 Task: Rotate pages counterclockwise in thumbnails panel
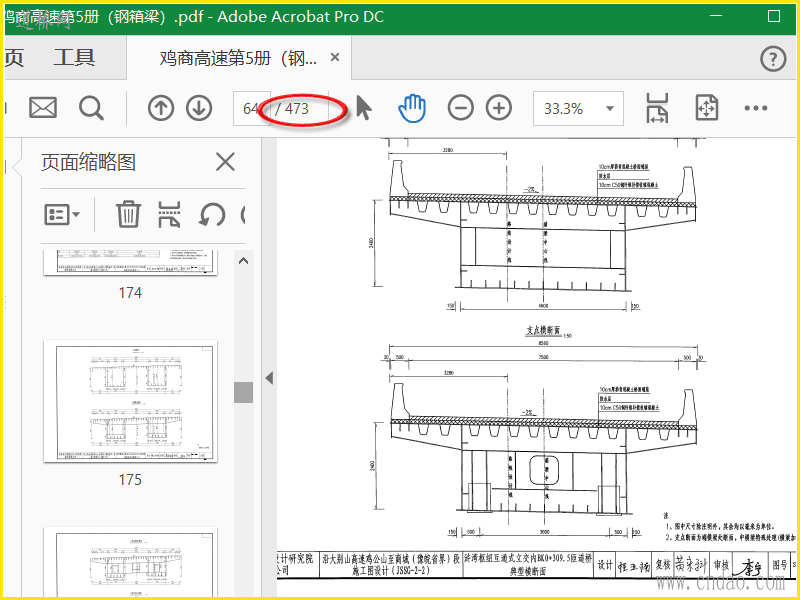211,214
